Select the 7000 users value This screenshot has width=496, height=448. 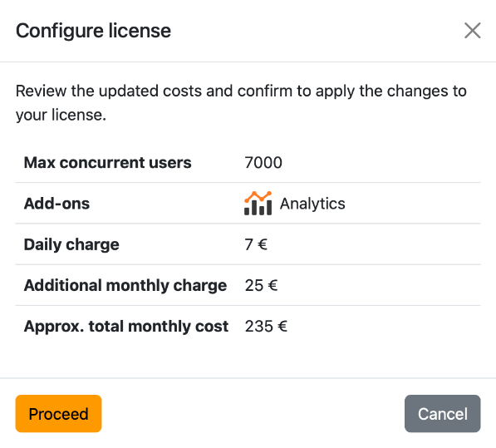tap(263, 163)
